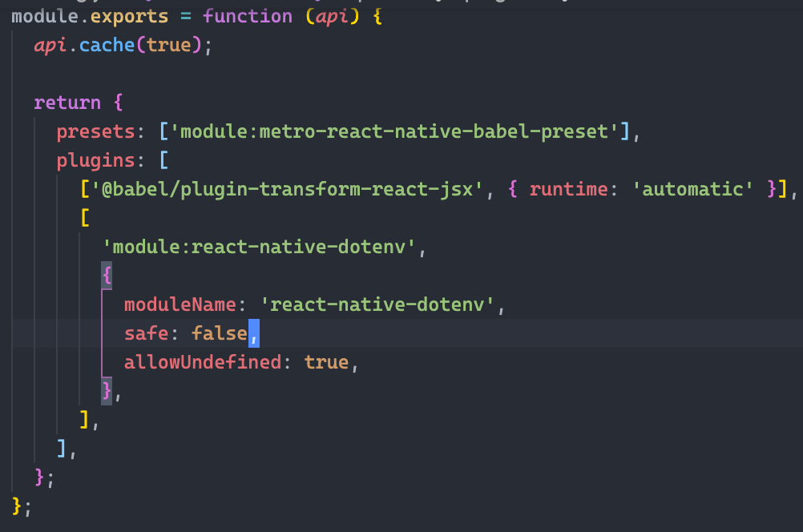Place cursor on the highlighted opening brace
This screenshot has width=803, height=532.
(107, 276)
